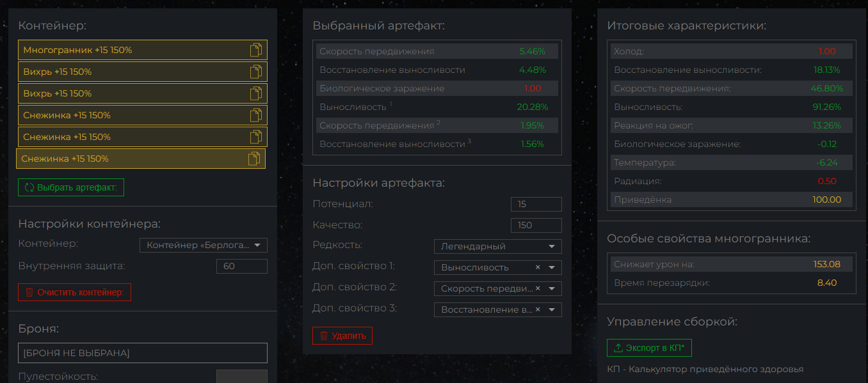Screen dimensions: 868x383
Task: Click the Потенциал input field
Action: pos(536,204)
